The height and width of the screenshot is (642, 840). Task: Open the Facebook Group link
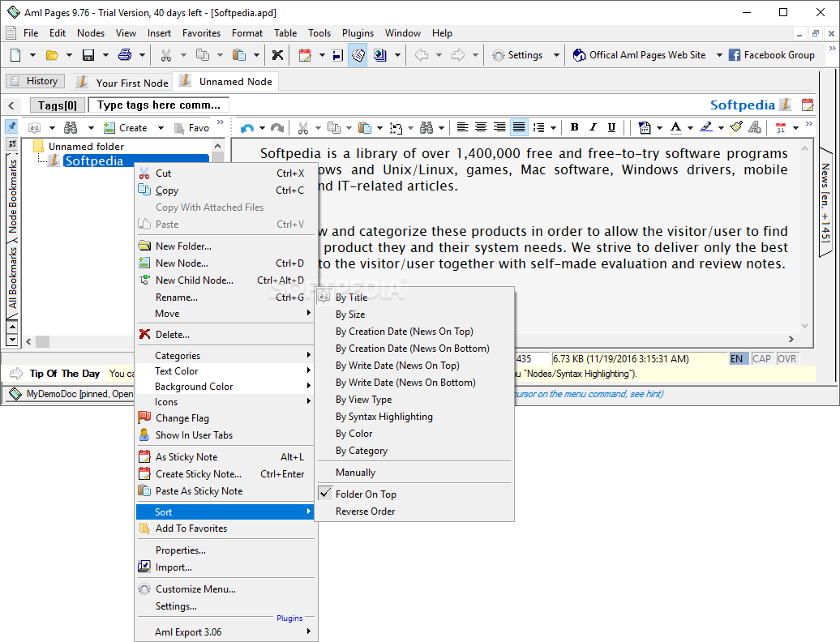point(771,54)
